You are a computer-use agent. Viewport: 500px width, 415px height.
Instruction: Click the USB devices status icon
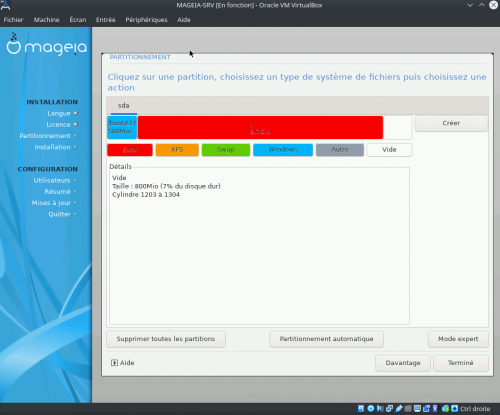(399, 408)
